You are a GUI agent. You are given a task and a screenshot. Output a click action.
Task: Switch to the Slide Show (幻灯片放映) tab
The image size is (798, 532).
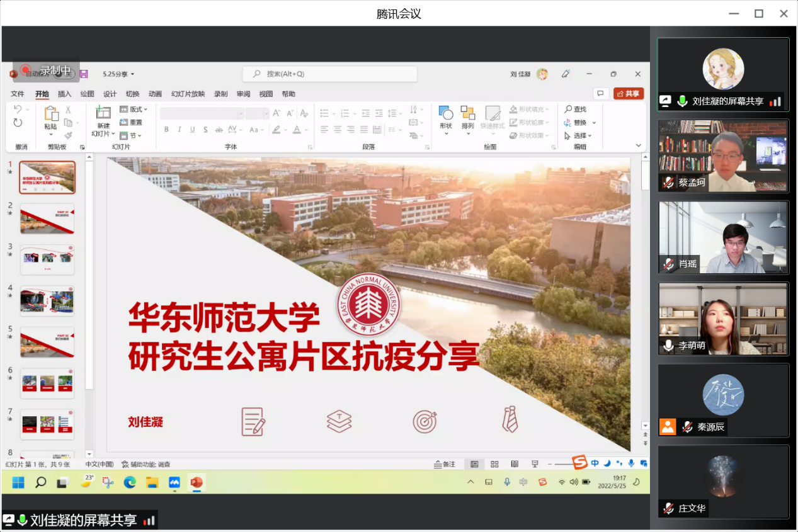(188, 94)
